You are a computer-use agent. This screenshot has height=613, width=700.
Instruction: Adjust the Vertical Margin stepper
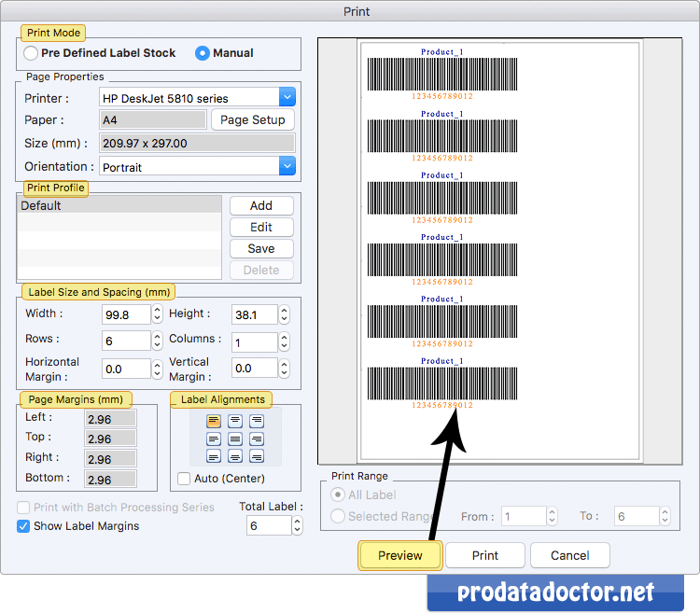coord(285,369)
